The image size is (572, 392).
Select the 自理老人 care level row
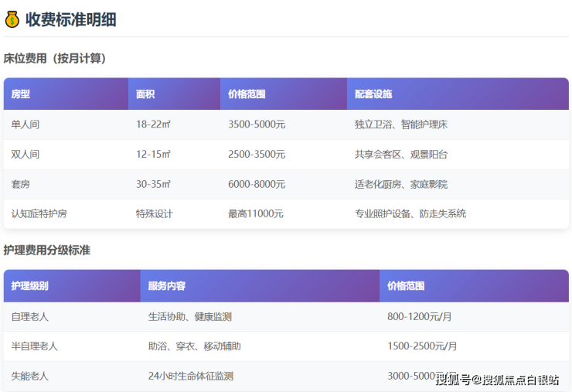[x=29, y=316]
